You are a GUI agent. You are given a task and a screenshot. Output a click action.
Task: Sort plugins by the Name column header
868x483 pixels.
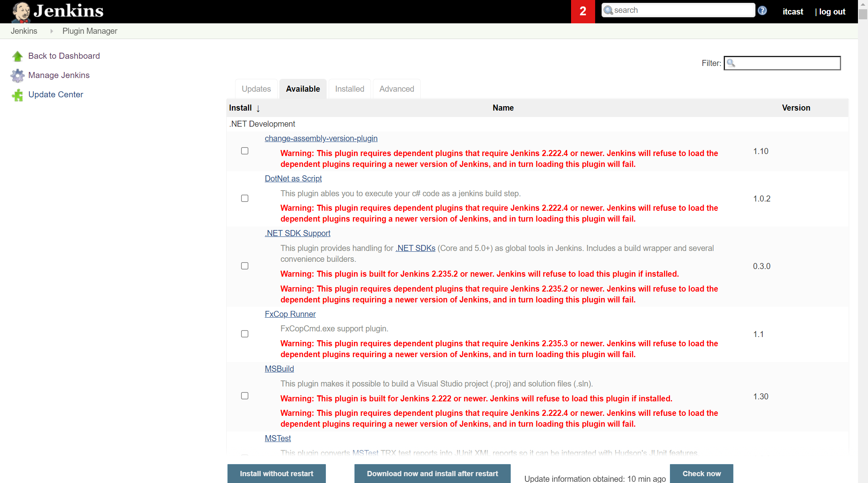tap(503, 108)
